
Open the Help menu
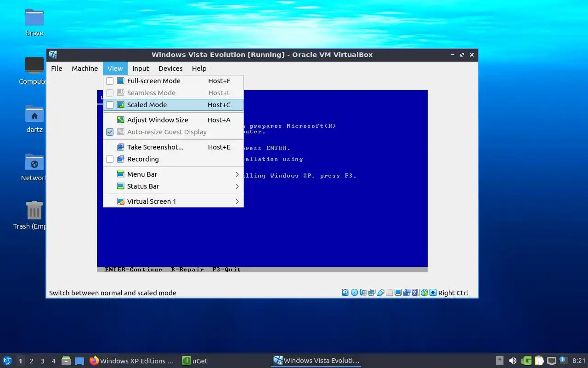[x=199, y=69]
